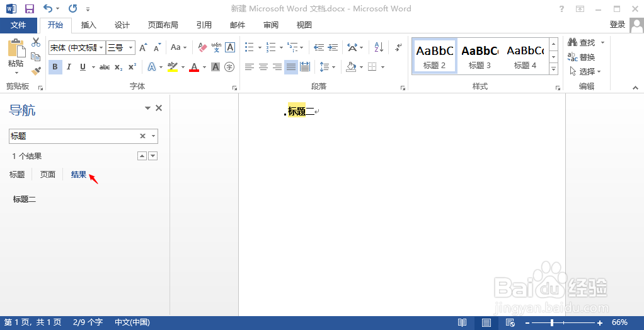Viewport: 644px width, 330px height.
Task: Undo the last action
Action: (x=48, y=9)
